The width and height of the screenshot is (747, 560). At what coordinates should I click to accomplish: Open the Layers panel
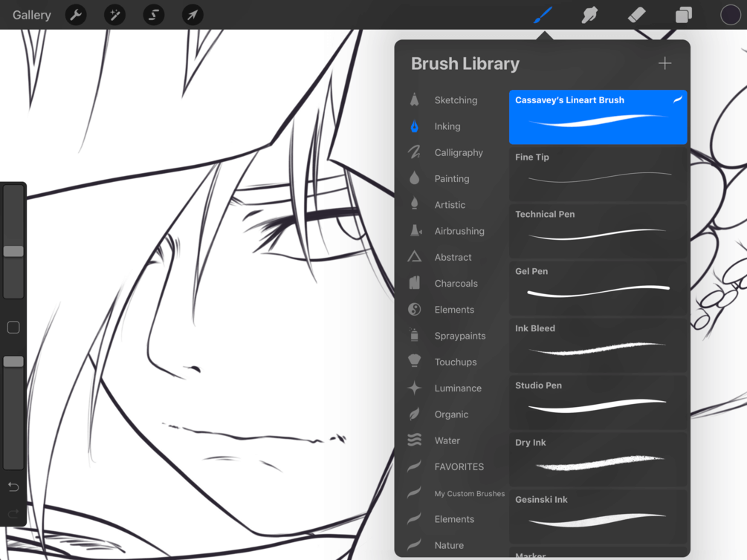coord(683,15)
